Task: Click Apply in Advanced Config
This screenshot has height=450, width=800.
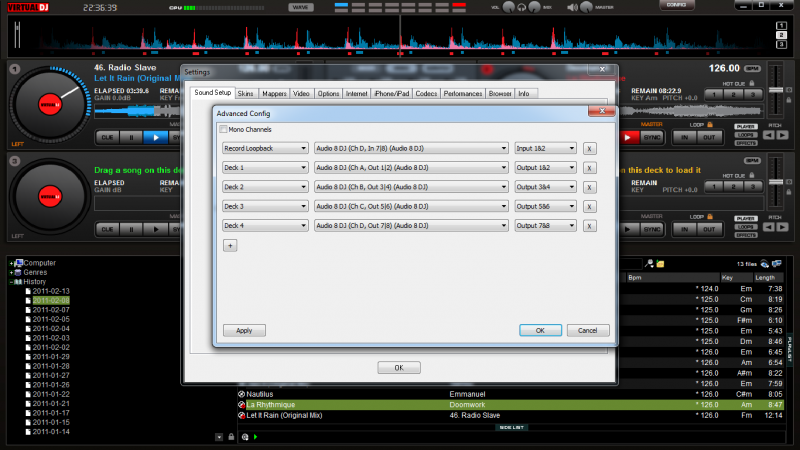Action: (244, 330)
